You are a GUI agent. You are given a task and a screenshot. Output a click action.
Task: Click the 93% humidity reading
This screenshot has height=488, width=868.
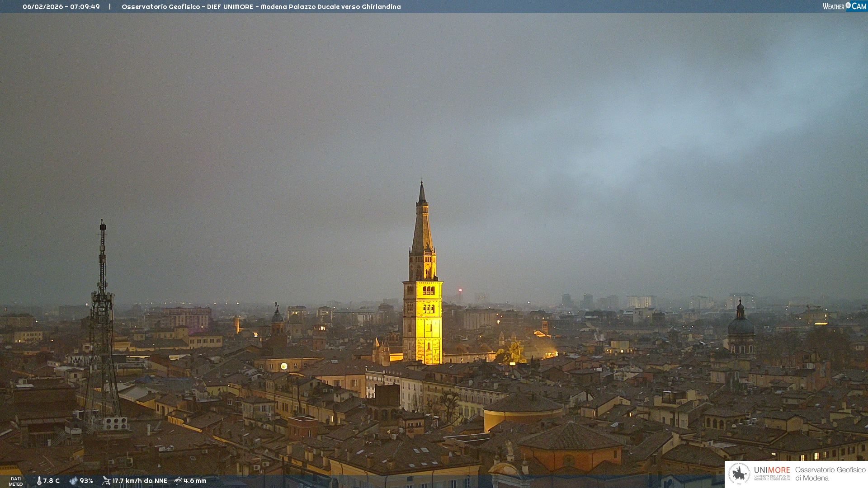pyautogui.click(x=86, y=481)
